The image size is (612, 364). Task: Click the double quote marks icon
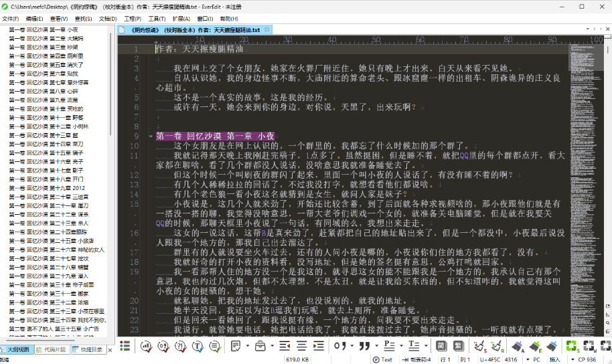click(364, 346)
